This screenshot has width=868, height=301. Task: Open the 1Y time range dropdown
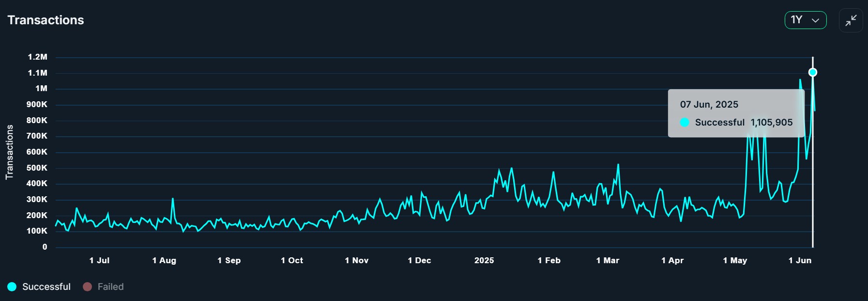pos(805,20)
